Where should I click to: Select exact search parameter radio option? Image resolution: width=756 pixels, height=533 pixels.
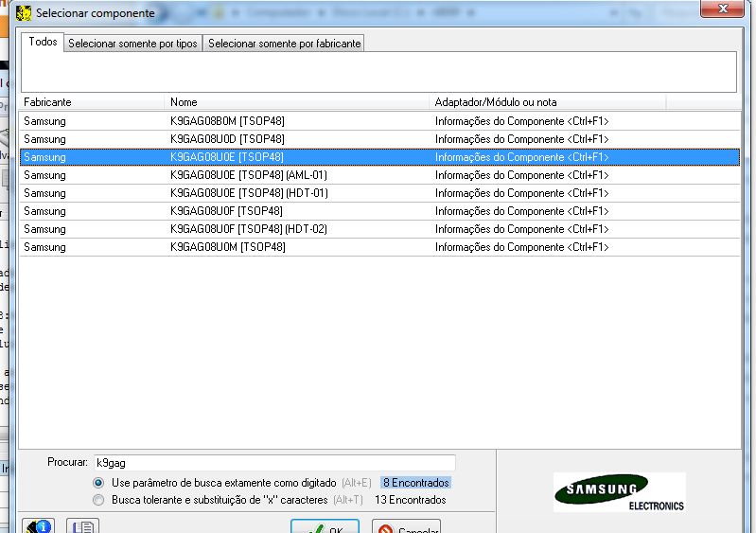99,483
